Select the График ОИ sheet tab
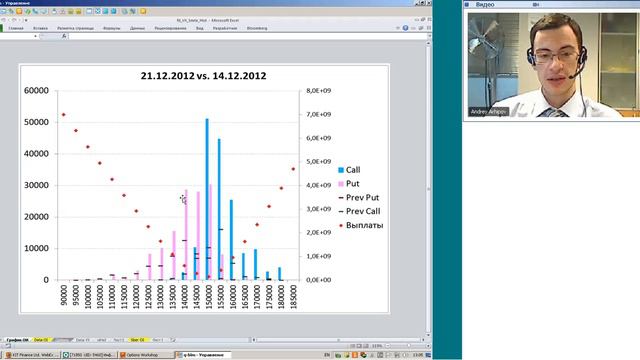Viewport: 640px width, 360px height. tap(18, 340)
